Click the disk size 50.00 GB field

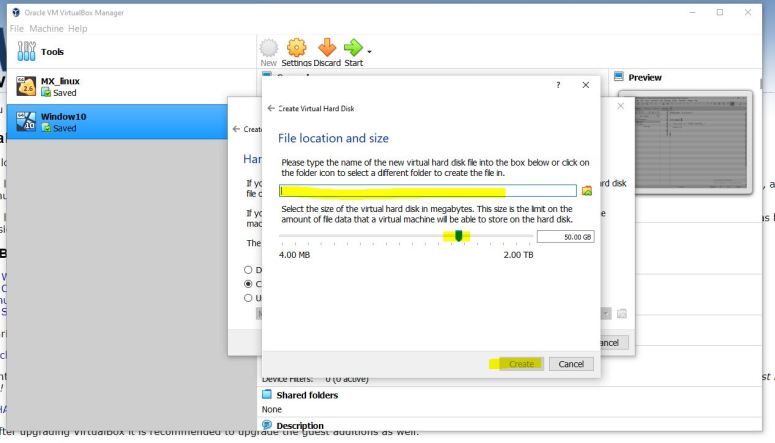pyautogui.click(x=564, y=236)
